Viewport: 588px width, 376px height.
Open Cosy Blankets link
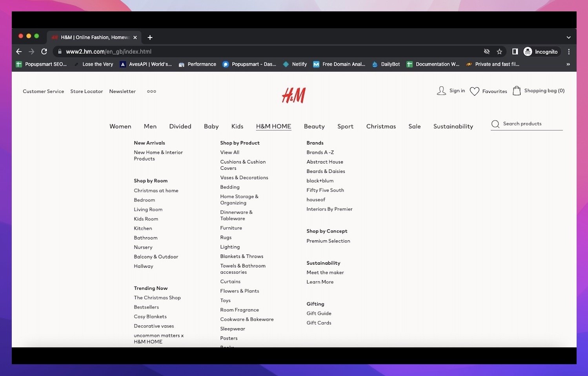(150, 316)
